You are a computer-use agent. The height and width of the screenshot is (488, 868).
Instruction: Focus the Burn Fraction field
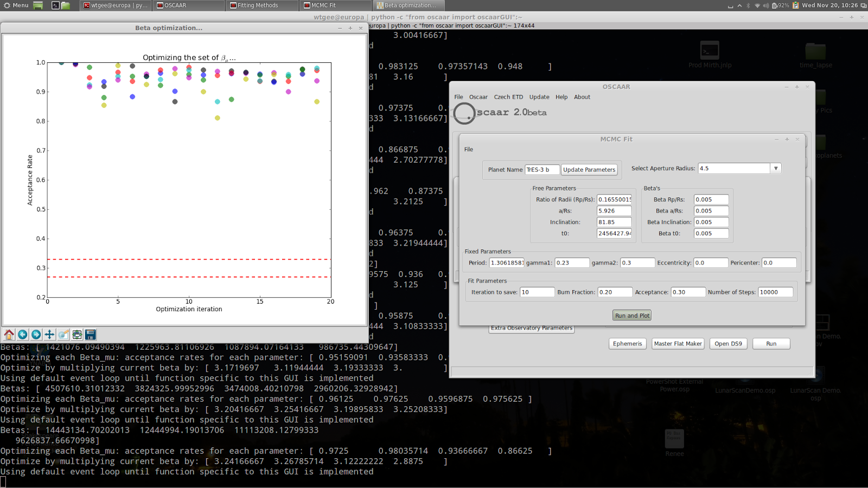[615, 292]
